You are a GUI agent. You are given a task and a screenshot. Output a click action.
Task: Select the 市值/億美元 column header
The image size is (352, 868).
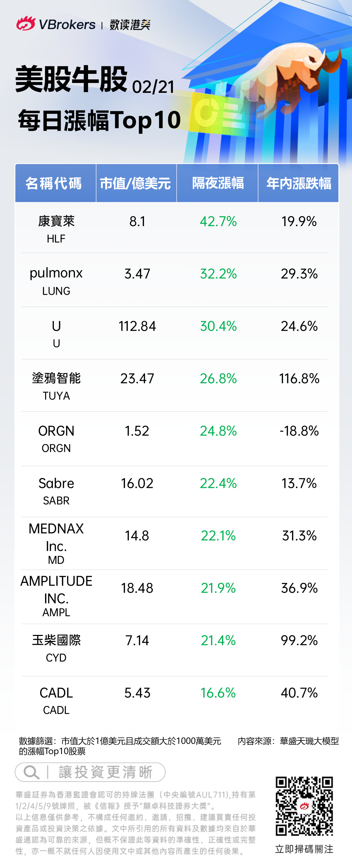tap(136, 184)
